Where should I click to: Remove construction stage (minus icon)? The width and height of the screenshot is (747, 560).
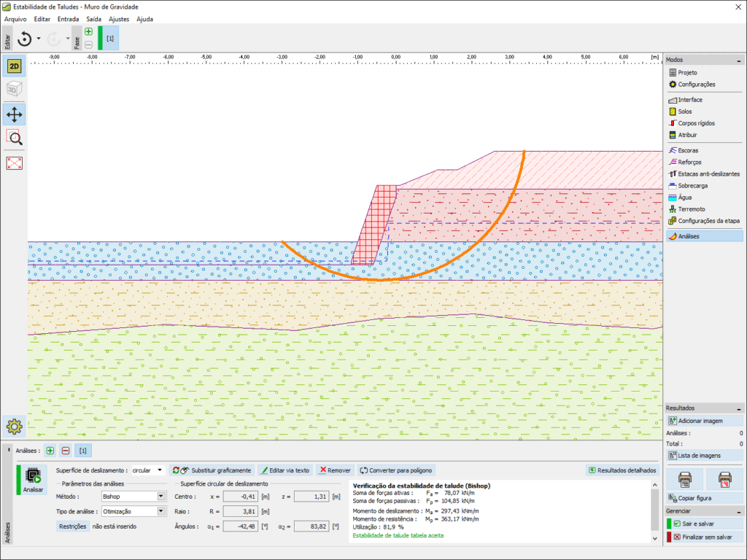[88, 44]
